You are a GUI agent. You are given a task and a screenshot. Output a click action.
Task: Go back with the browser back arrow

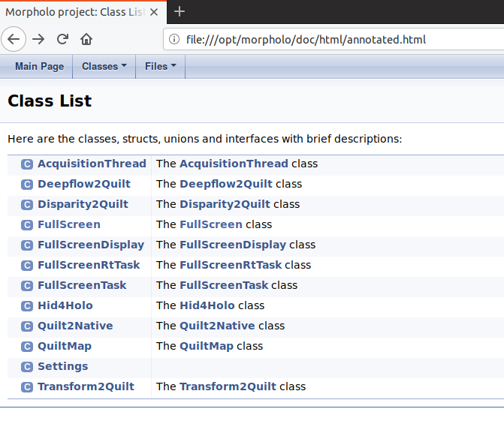14,39
